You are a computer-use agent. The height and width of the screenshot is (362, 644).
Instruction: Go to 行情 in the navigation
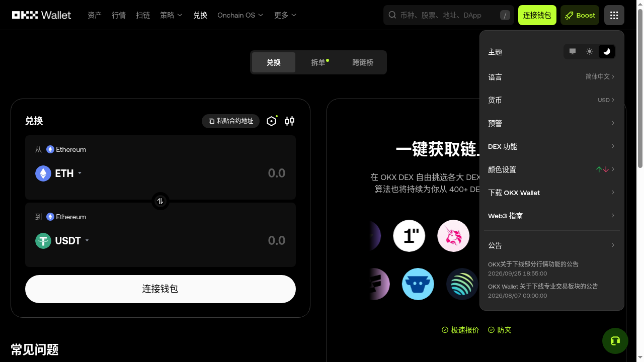click(119, 15)
